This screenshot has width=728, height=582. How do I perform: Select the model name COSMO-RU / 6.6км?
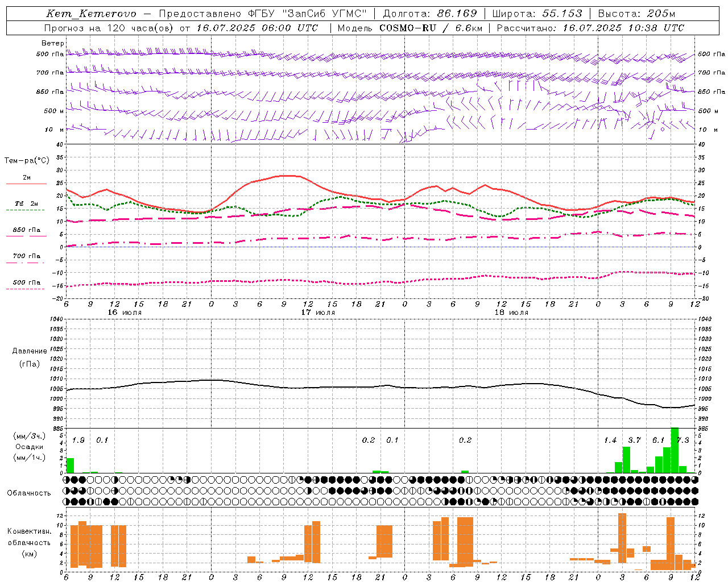coord(431,28)
